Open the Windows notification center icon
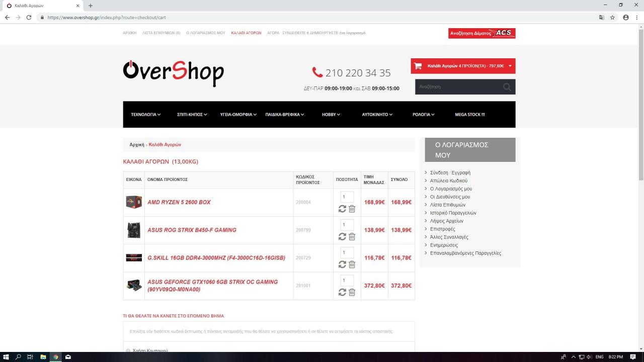 point(633,357)
